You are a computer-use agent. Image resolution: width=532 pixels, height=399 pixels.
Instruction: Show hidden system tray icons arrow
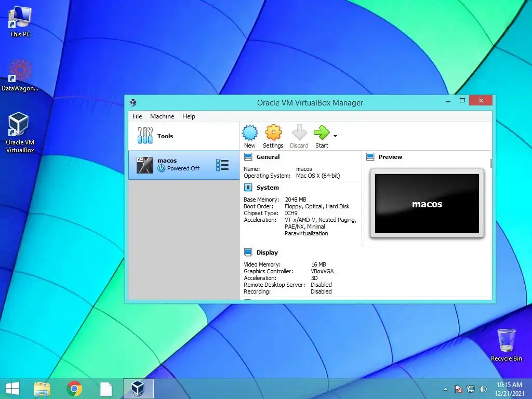pos(445,389)
